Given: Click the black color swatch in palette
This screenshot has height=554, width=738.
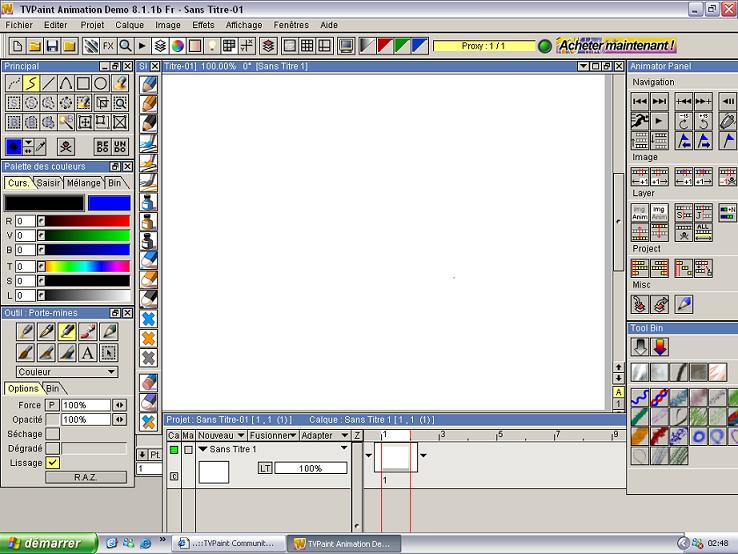Looking at the screenshot, I should 44,203.
